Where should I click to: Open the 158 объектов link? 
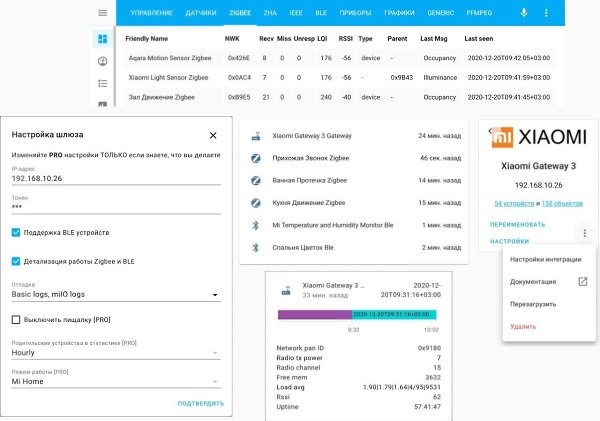[562, 204]
